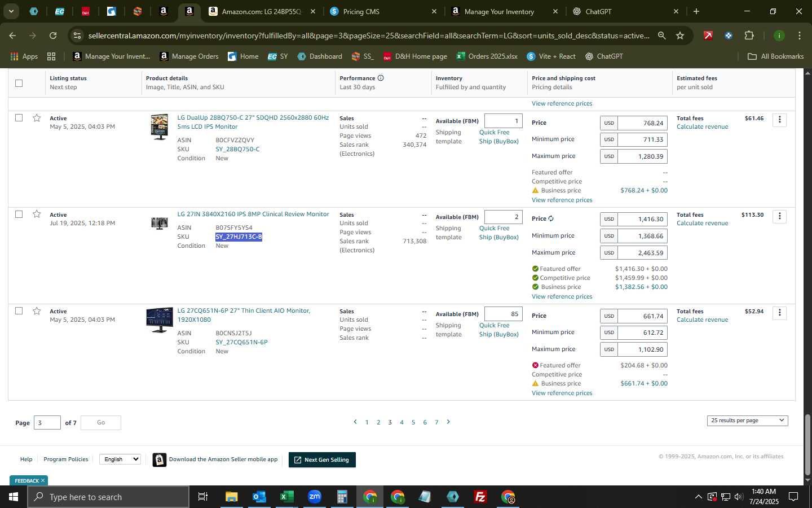The width and height of the screenshot is (812, 508).
Task: Click the price sync icon next to the 1,416.30 price
Action: point(551,218)
